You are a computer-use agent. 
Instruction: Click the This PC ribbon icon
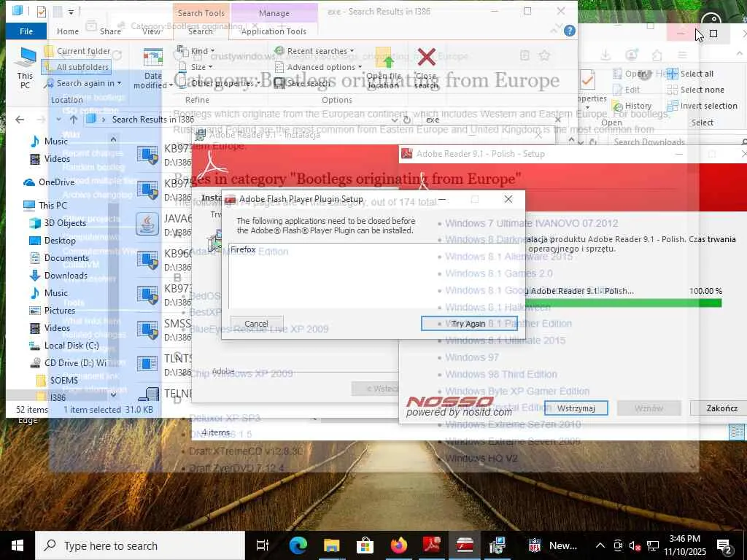point(26,69)
